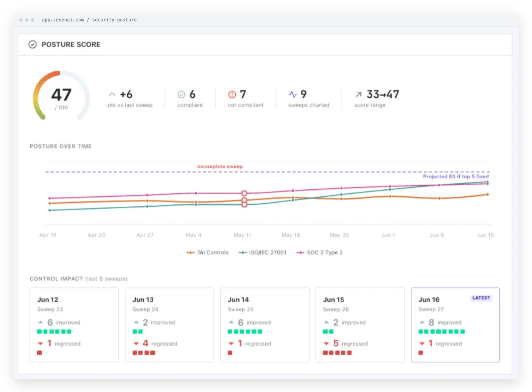
Task: Click the red regressed squares on Jun 15 card
Action: coord(337,353)
